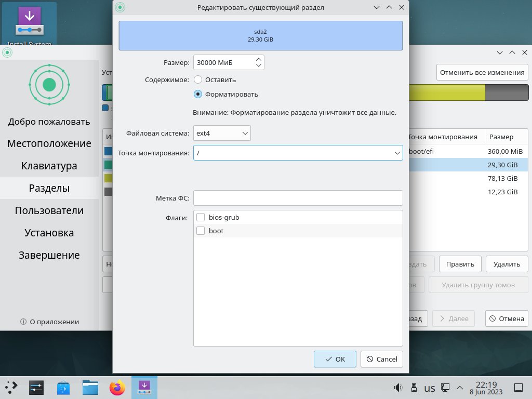Image resolution: width=532 pixels, height=399 pixels.
Task: Open volume control in the system tray
Action: pyautogui.click(x=398, y=388)
